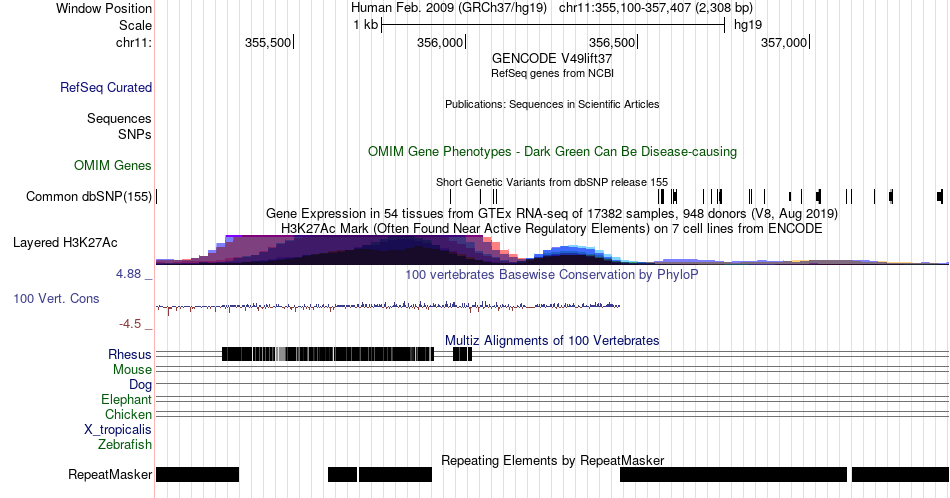Click the chr11:355,100-357,407 position text

click(x=656, y=8)
